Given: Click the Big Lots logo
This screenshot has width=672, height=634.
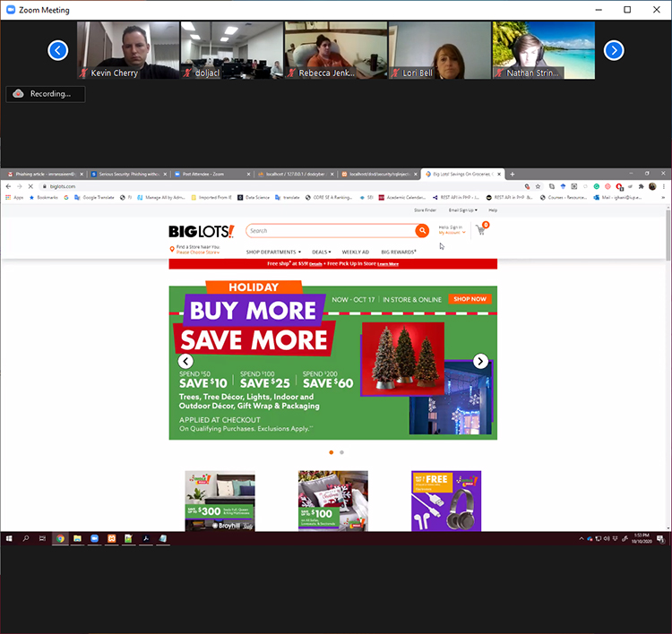Looking at the screenshot, I should [x=202, y=231].
